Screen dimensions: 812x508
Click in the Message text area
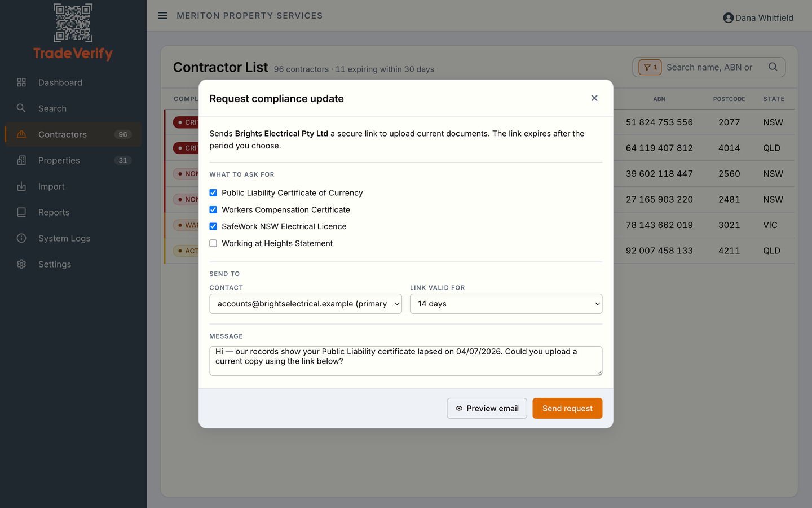coord(406,361)
